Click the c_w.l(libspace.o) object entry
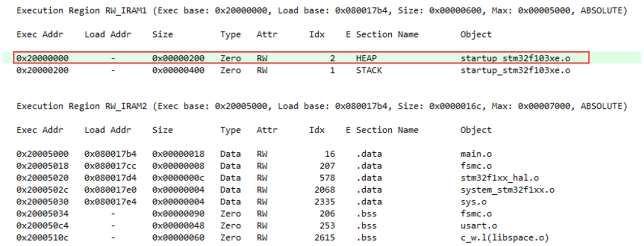Image resolution: width=644 pixels, height=246 pixels. pos(504,238)
